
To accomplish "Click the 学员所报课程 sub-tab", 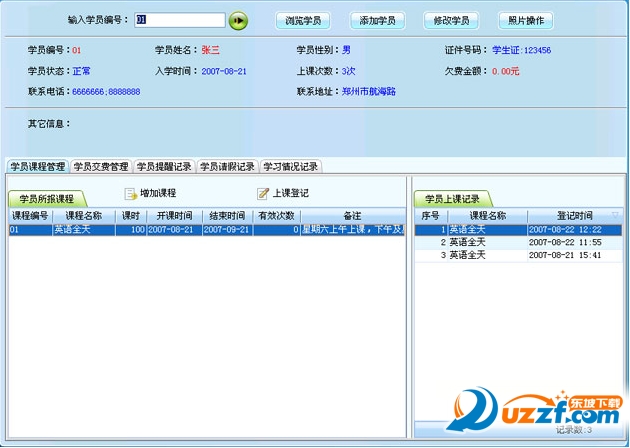I will pyautogui.click(x=47, y=199).
